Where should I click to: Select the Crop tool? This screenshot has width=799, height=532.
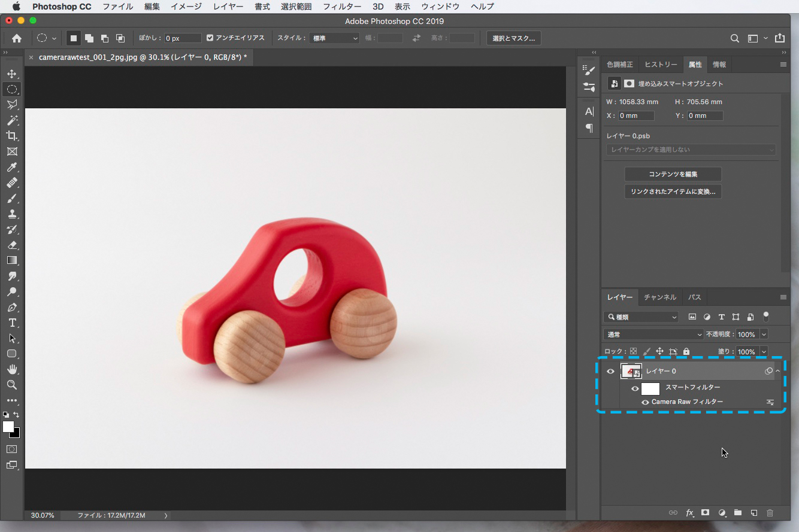[12, 136]
